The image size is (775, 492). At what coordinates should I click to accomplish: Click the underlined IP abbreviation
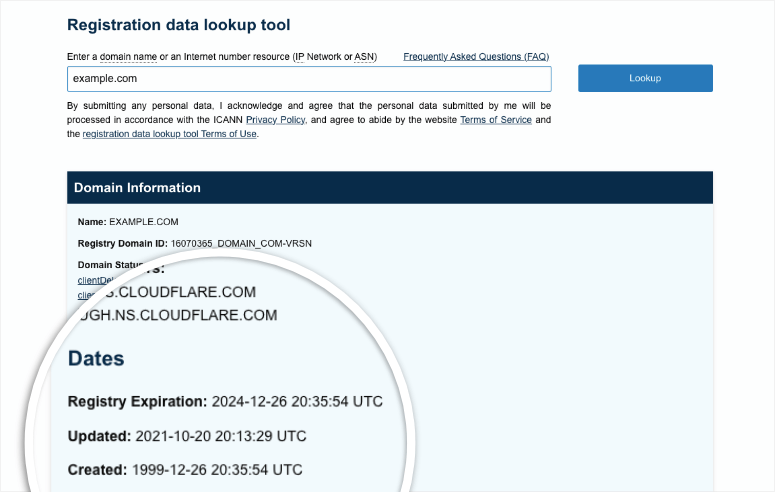pyautogui.click(x=300, y=57)
